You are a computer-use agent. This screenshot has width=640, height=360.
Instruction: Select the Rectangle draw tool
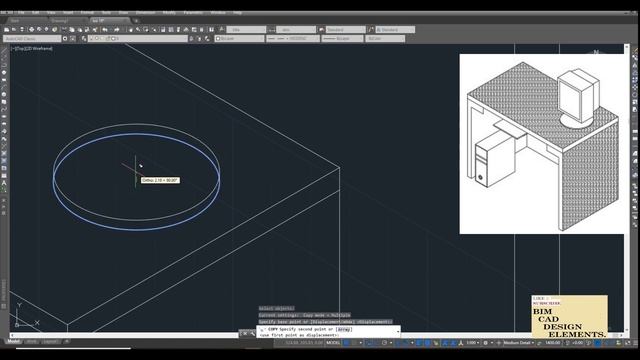tap(4, 80)
